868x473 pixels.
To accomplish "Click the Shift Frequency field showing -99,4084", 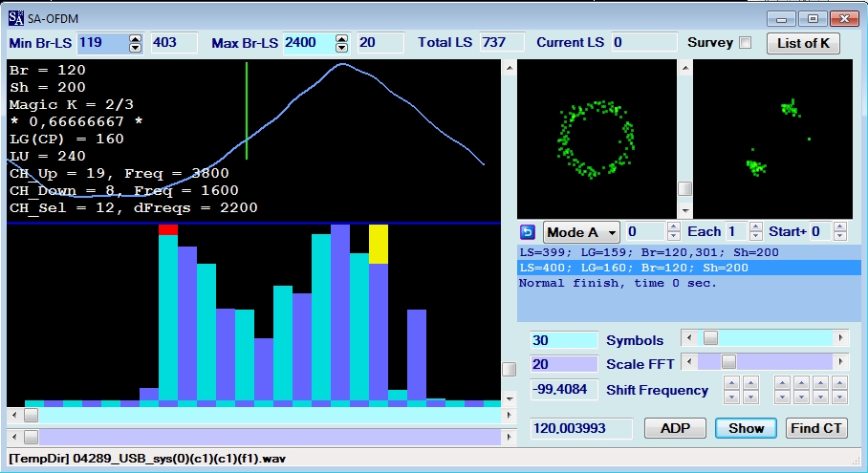I will click(x=564, y=390).
